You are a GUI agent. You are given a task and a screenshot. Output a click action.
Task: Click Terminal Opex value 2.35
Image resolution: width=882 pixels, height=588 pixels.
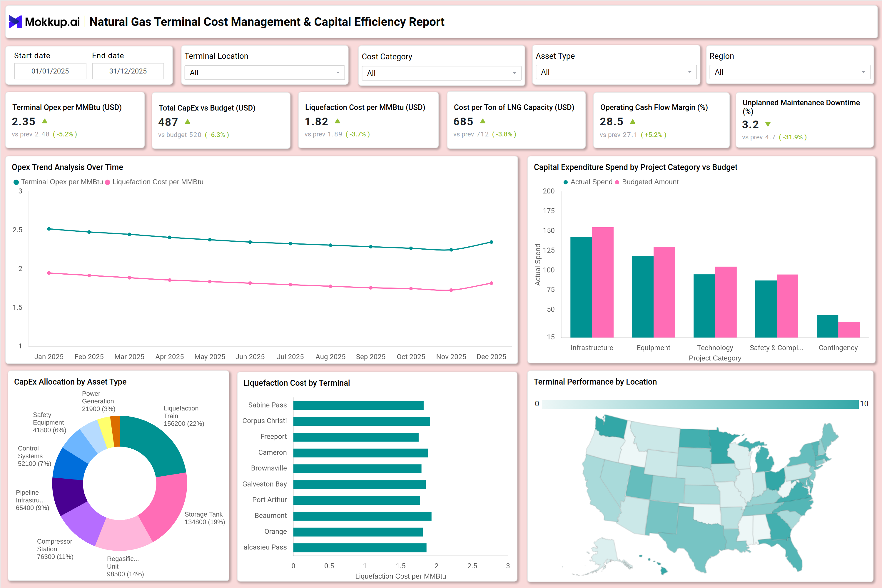[24, 121]
